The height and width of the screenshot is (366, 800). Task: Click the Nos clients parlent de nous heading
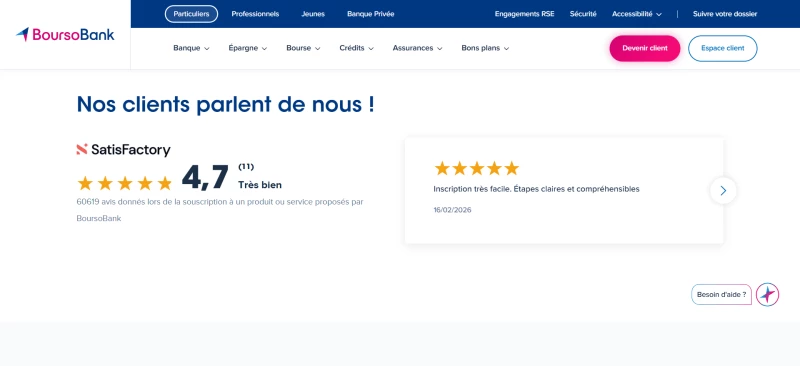(226, 104)
